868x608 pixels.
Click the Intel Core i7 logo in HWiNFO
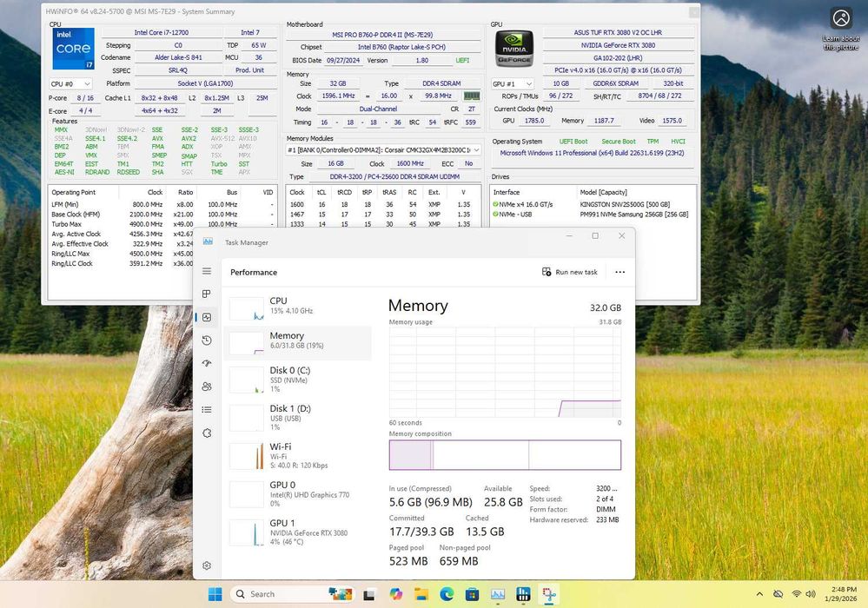(73, 49)
